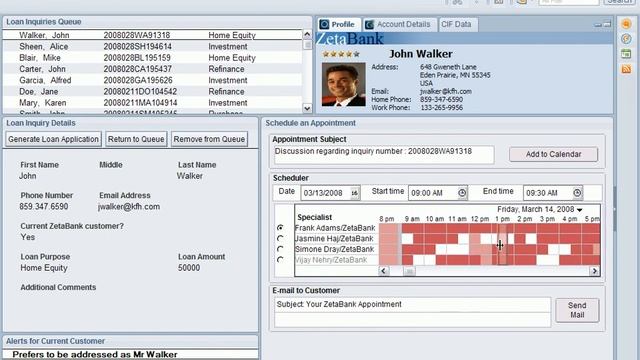The width and height of the screenshot is (640, 360).
Task: Click Work Phone 133-265-9956 in profile
Action: point(442,108)
